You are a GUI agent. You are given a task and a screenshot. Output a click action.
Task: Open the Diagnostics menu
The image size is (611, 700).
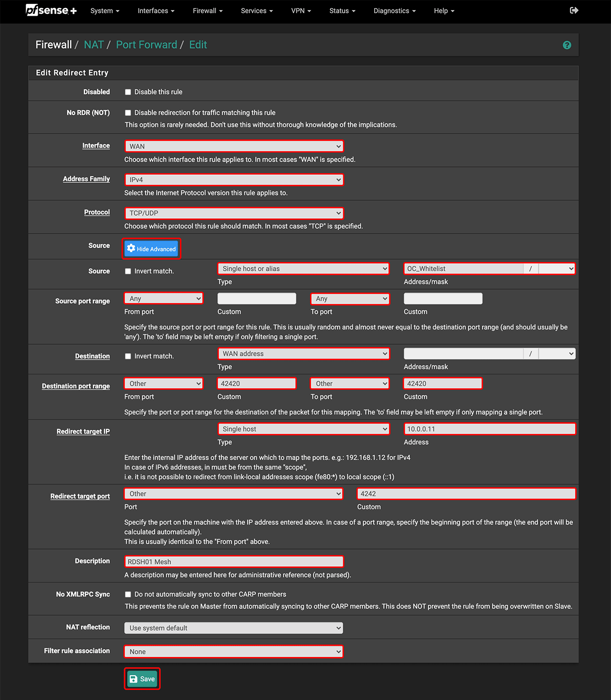point(394,11)
